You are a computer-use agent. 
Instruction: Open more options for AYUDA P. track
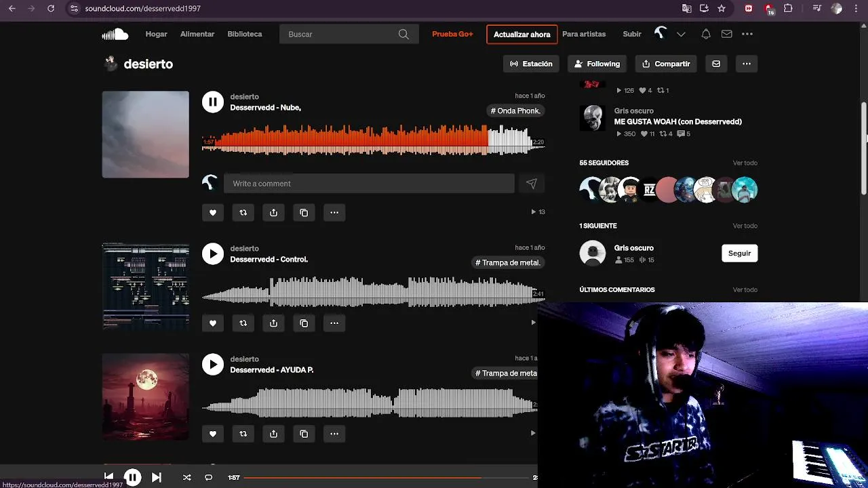point(334,434)
